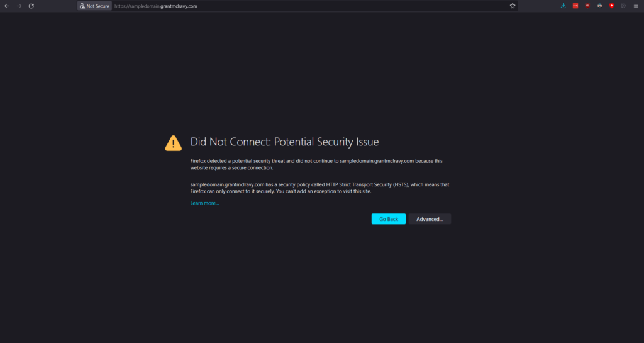
Task: Open the Downloads panel
Action: click(x=563, y=6)
